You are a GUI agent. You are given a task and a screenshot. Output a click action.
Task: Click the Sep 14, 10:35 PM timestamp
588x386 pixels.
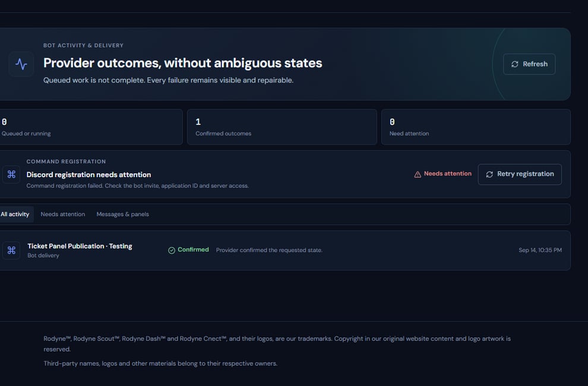[540, 250]
